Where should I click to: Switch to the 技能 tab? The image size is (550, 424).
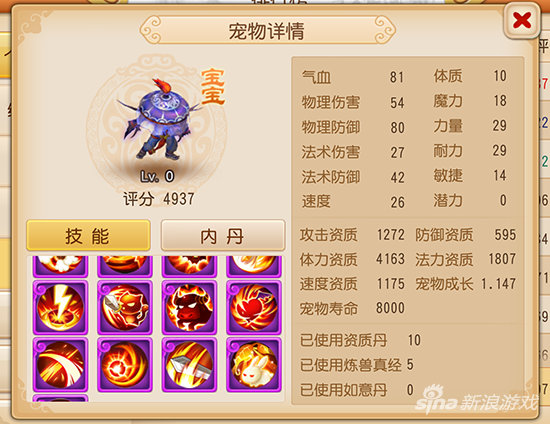tap(88, 235)
